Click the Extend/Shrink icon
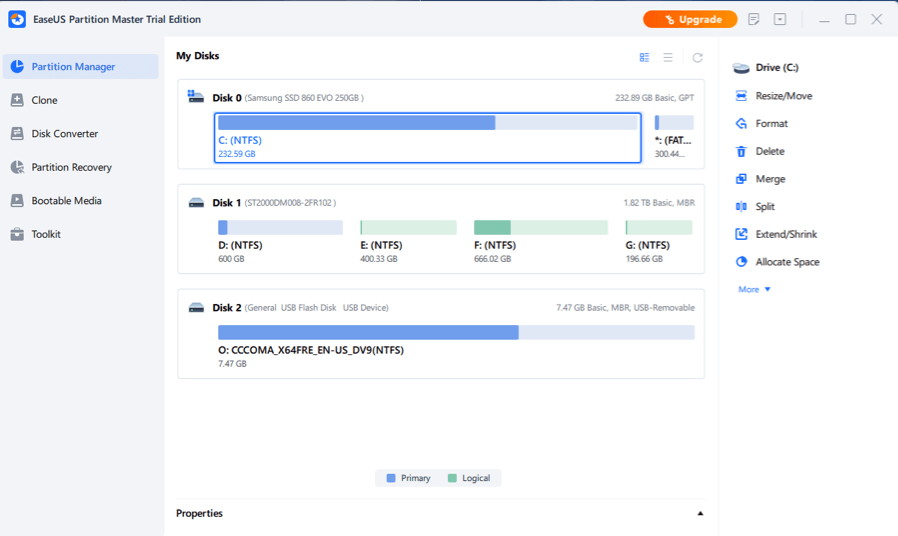The width and height of the screenshot is (898, 536). (x=741, y=234)
